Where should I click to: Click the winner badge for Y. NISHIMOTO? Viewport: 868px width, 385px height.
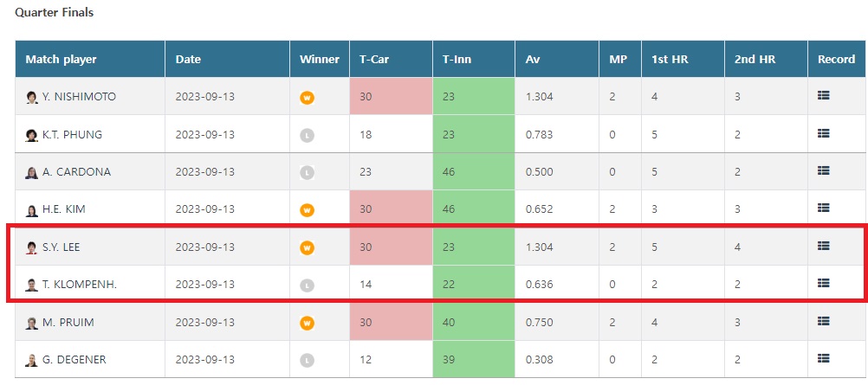pos(308,98)
